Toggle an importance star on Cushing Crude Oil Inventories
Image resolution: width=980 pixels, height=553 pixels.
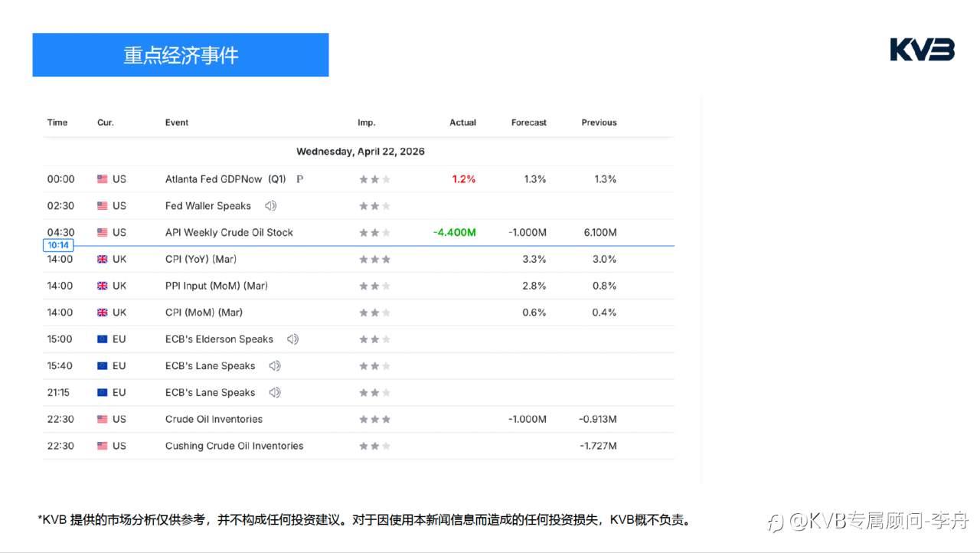click(x=374, y=446)
